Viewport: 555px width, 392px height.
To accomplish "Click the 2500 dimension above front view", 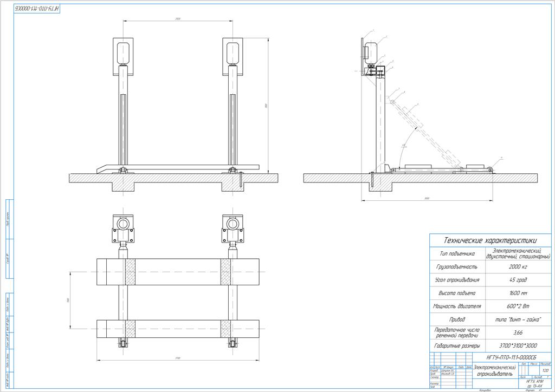I will (178, 19).
